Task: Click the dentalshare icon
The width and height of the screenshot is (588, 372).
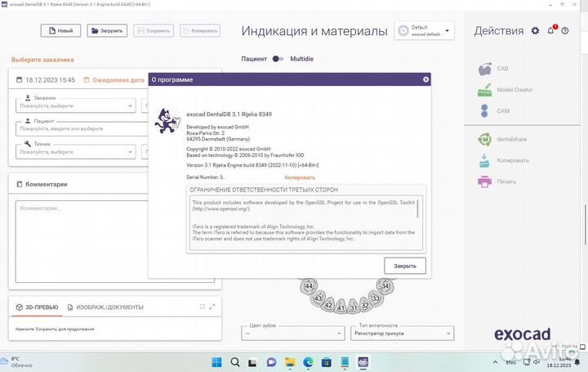Action: (x=484, y=139)
